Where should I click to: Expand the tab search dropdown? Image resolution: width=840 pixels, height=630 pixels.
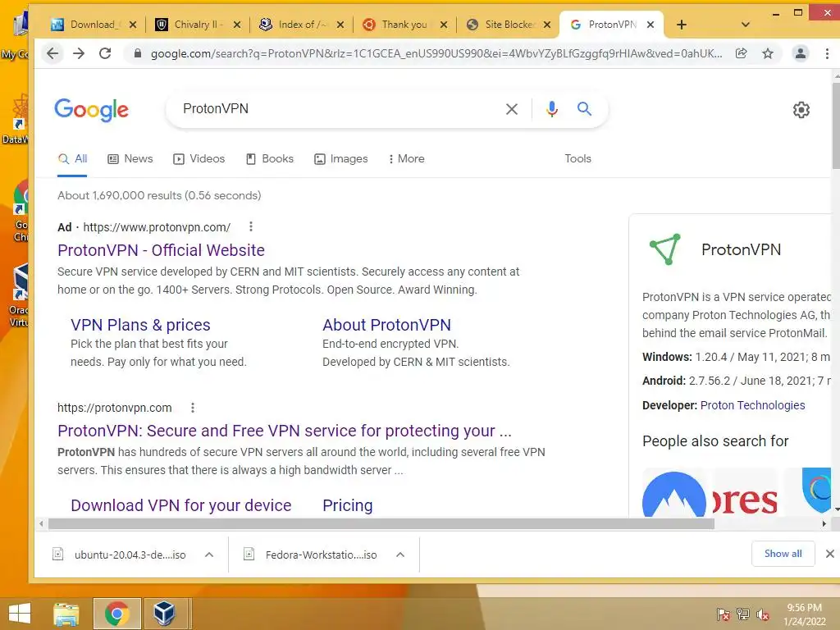[x=745, y=25]
